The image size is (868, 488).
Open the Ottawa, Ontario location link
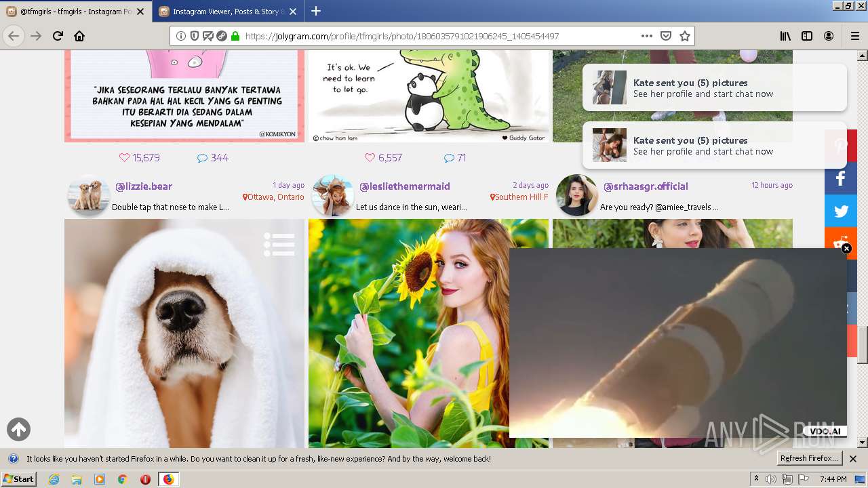pyautogui.click(x=274, y=197)
